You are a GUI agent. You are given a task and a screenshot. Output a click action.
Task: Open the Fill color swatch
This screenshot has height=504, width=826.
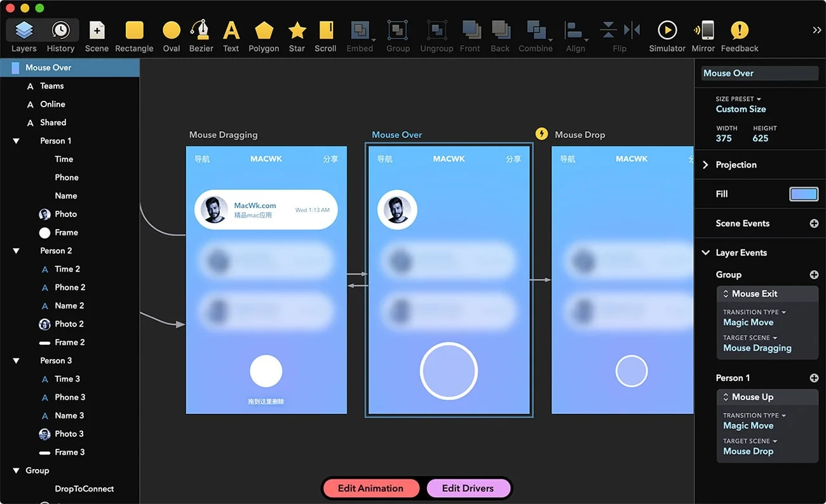[803, 194]
